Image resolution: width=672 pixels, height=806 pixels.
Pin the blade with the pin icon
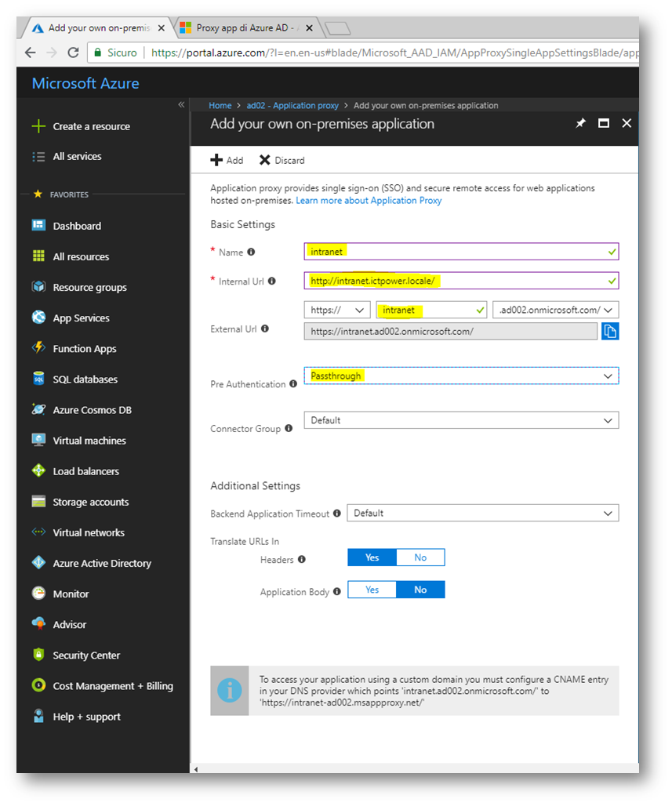click(580, 123)
